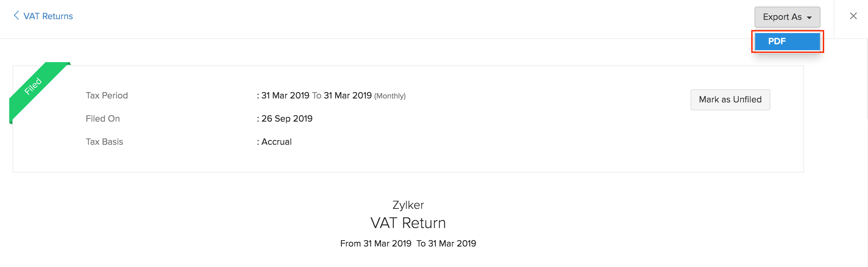
Task: Select the Tax Period label
Action: point(107,95)
